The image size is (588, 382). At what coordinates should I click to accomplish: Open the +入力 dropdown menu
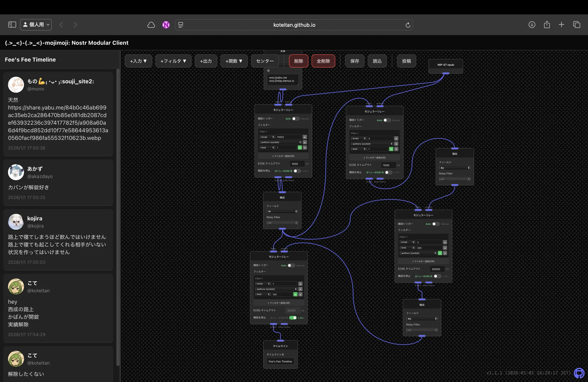click(138, 61)
